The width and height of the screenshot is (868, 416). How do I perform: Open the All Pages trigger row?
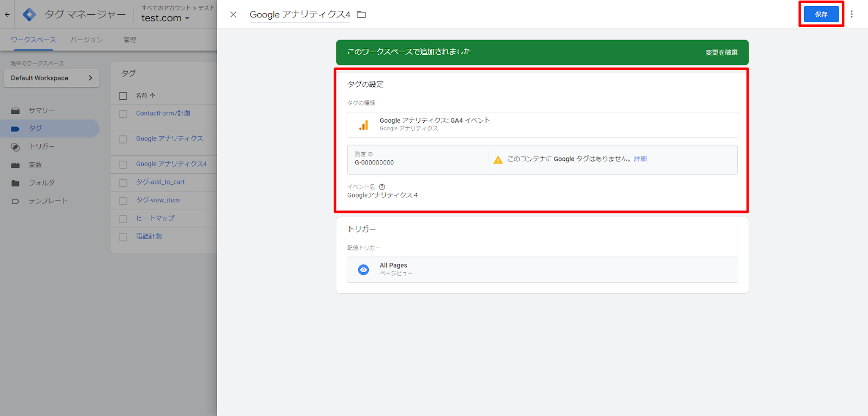[x=542, y=270]
